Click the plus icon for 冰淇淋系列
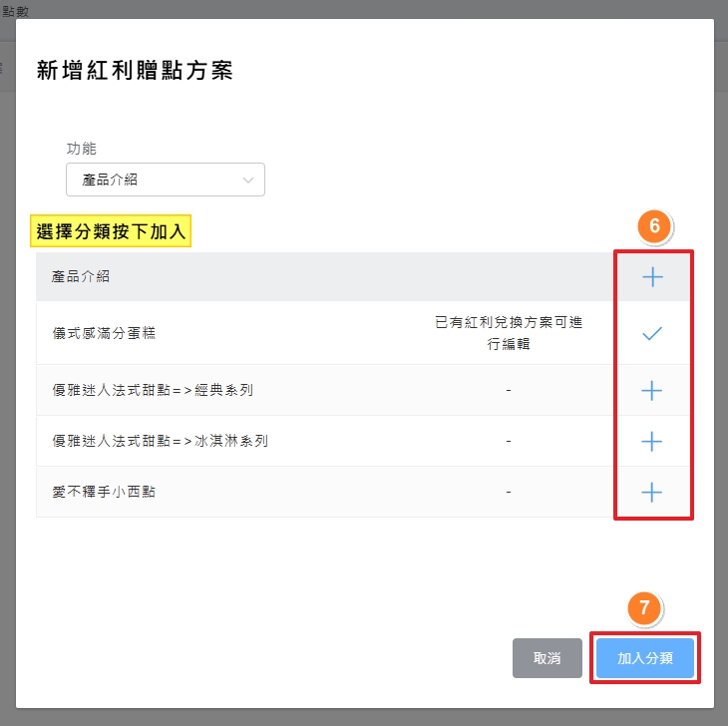 652,441
